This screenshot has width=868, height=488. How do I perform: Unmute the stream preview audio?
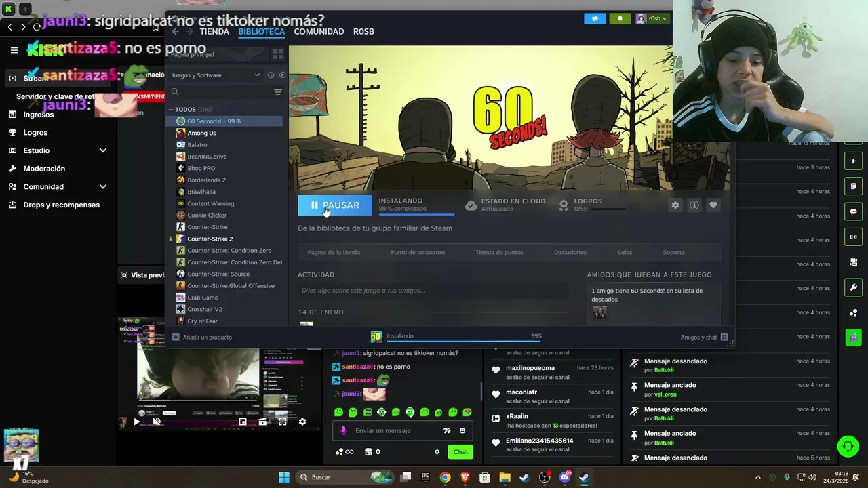click(x=157, y=422)
